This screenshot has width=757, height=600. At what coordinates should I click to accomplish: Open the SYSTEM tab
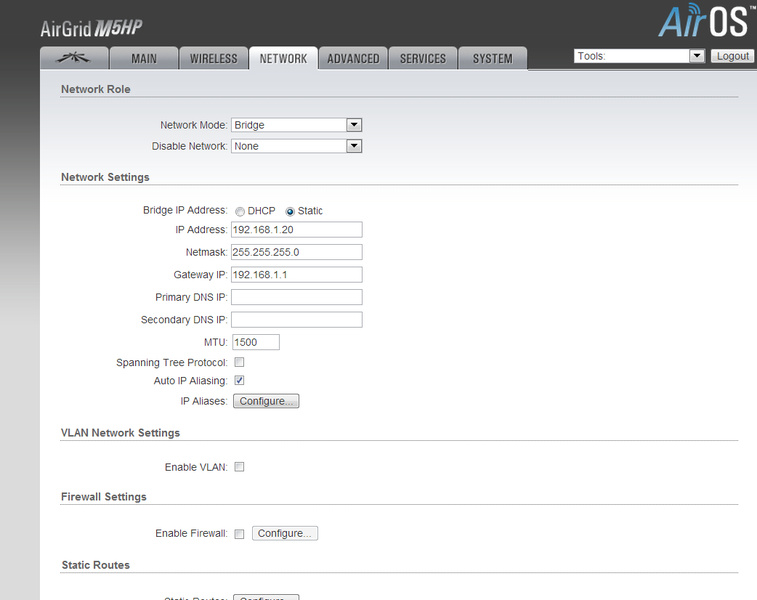click(x=492, y=58)
